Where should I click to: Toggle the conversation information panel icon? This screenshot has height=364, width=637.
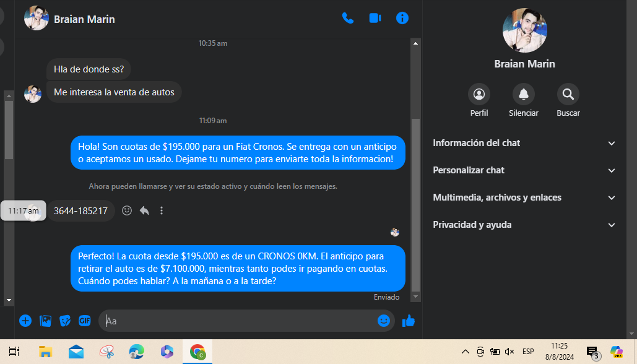402,18
